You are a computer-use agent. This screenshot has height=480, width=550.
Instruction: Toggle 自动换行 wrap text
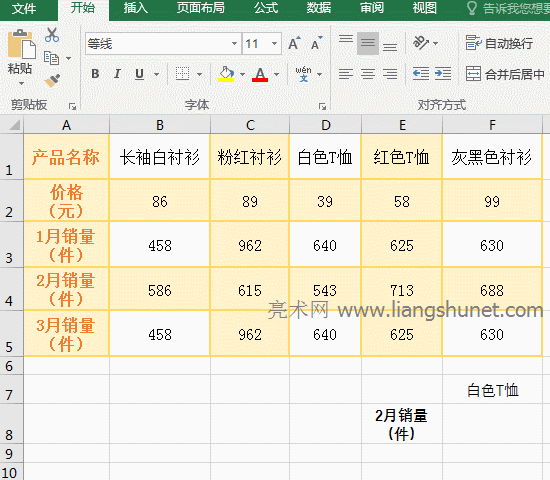click(x=499, y=43)
